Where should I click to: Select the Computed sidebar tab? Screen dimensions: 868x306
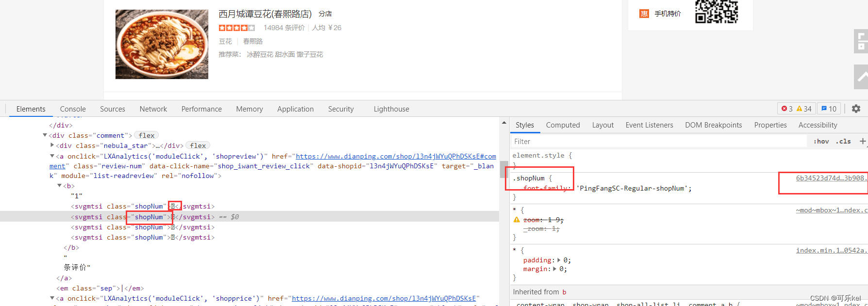563,125
